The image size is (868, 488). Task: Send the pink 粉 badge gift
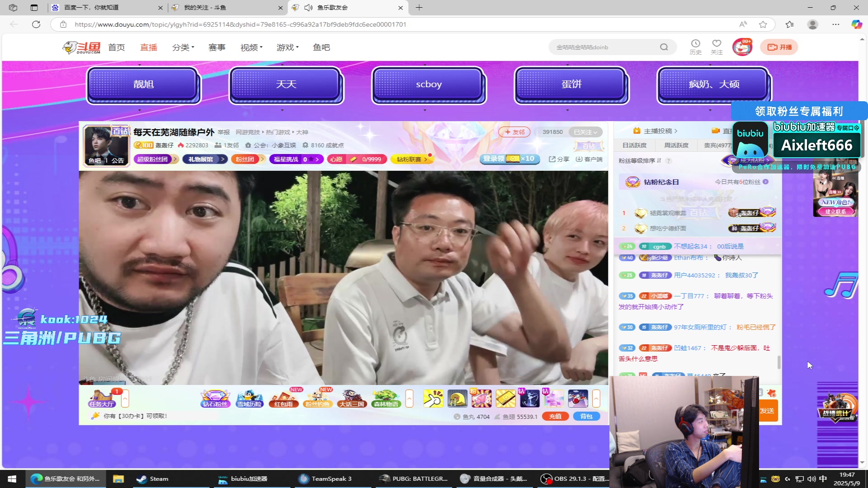pyautogui.click(x=481, y=399)
